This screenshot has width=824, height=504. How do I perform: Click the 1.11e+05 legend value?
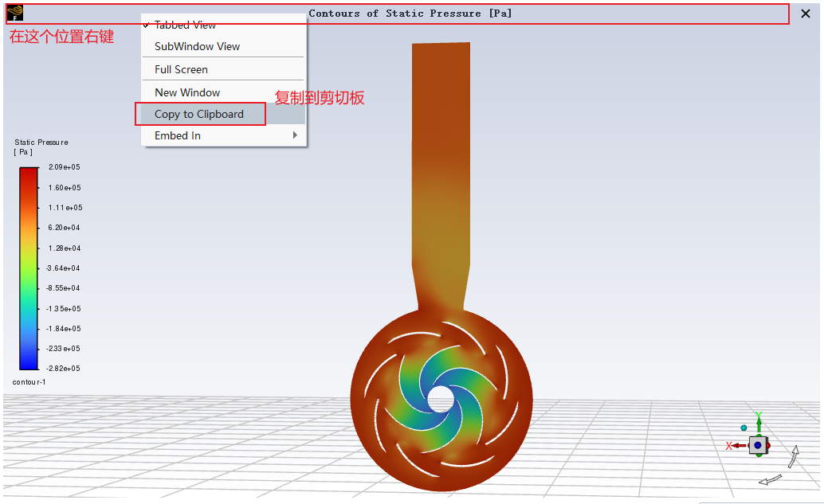coord(65,207)
